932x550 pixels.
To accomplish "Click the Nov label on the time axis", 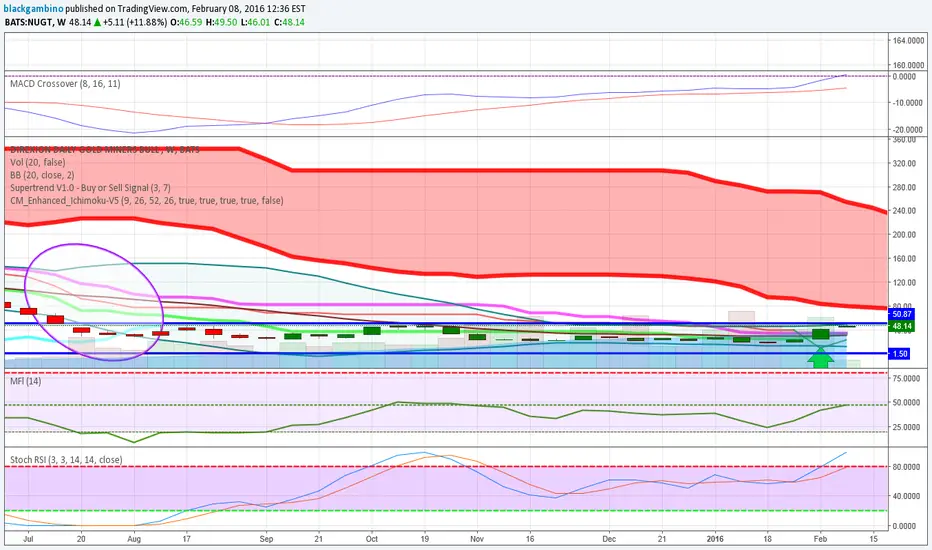I will 477,539.
